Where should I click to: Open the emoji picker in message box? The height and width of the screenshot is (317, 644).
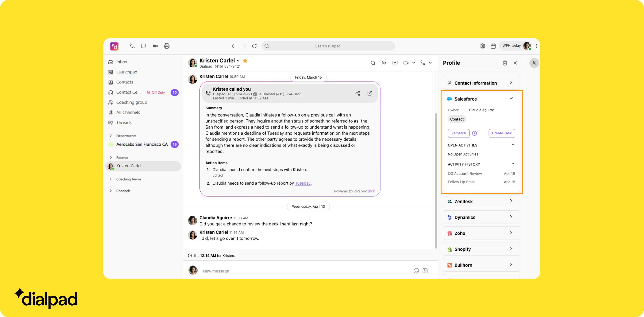coord(416,271)
